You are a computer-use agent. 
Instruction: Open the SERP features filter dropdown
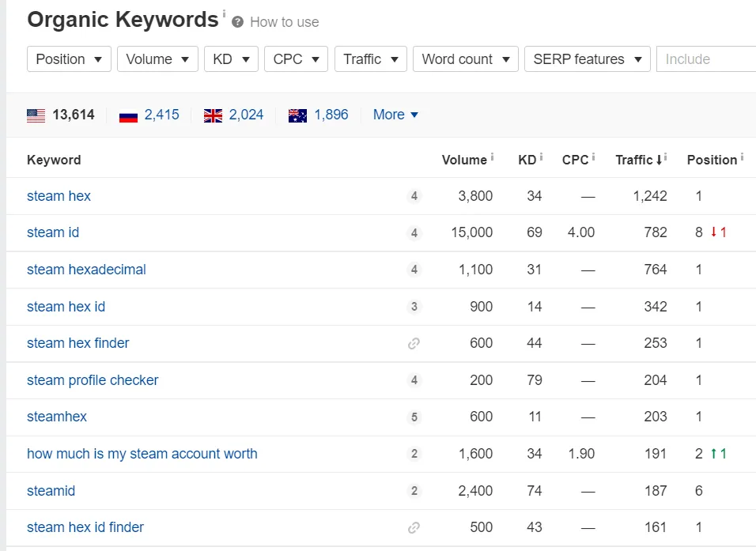point(588,58)
